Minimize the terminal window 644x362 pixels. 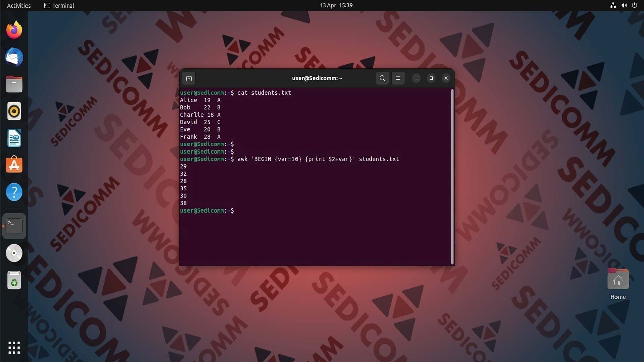(x=416, y=78)
